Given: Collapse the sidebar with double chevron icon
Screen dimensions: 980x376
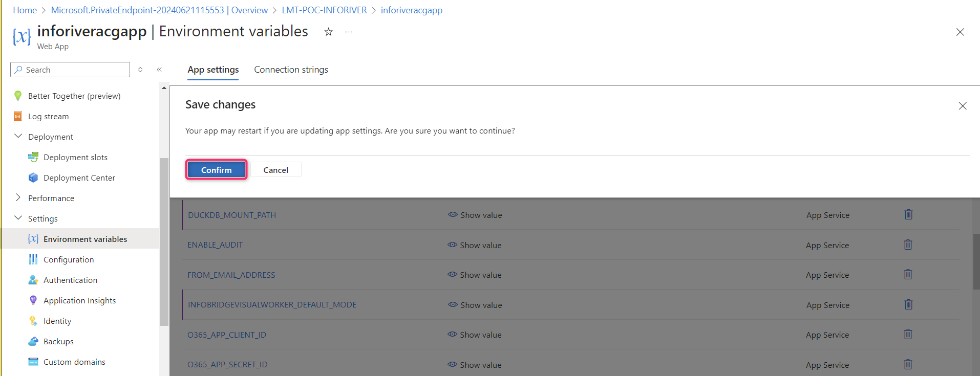Looking at the screenshot, I should pyautogui.click(x=159, y=70).
